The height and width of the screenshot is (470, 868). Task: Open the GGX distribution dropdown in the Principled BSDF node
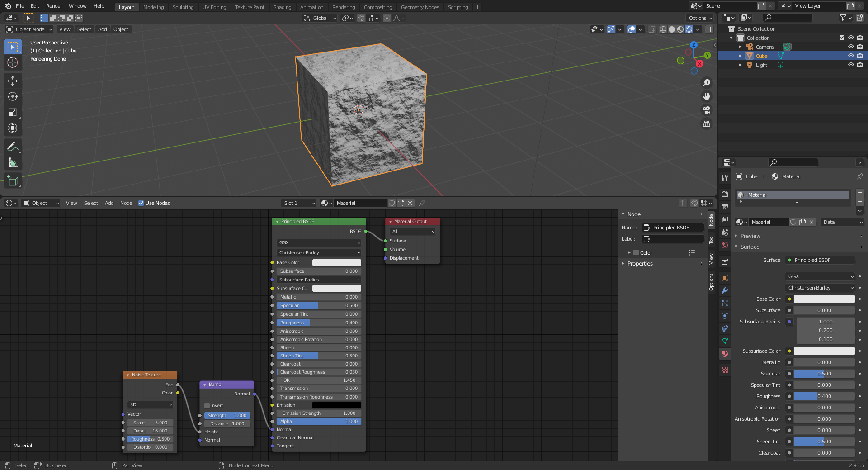[319, 243]
